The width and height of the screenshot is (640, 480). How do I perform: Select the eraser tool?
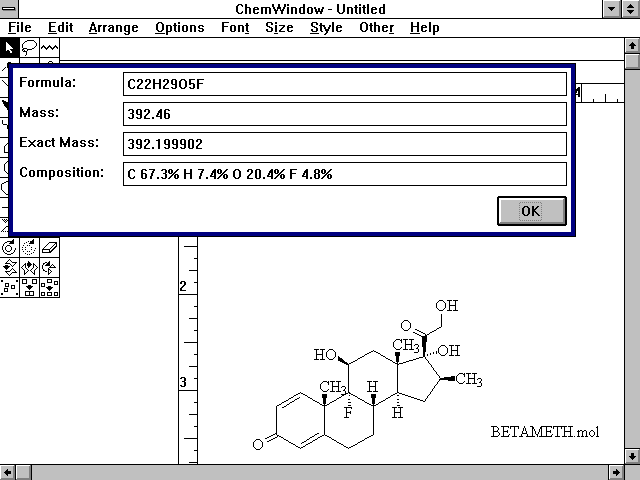point(49,248)
